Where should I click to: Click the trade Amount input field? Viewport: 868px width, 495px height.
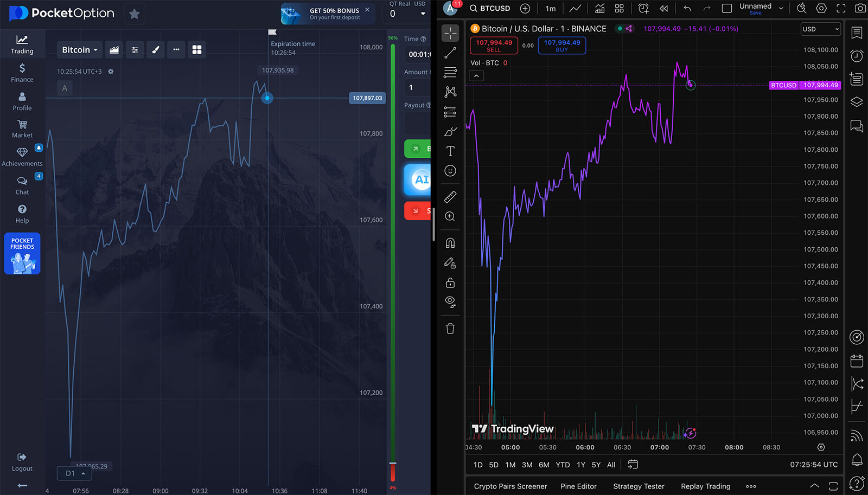pos(418,87)
